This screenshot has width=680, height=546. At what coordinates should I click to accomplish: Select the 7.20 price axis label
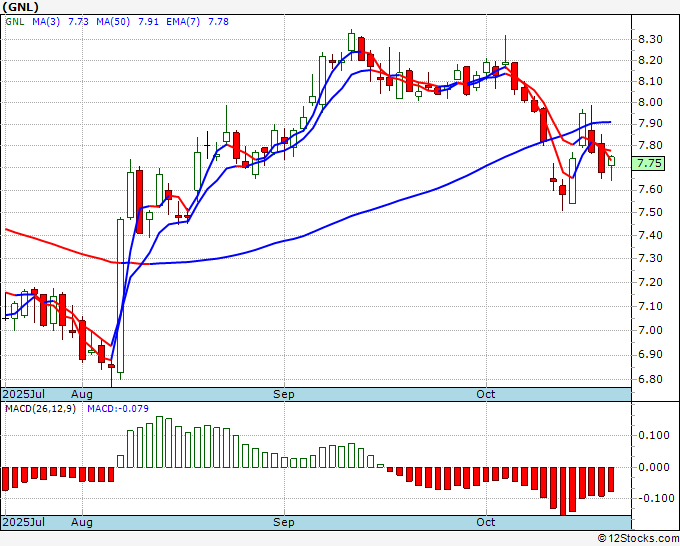[651, 282]
